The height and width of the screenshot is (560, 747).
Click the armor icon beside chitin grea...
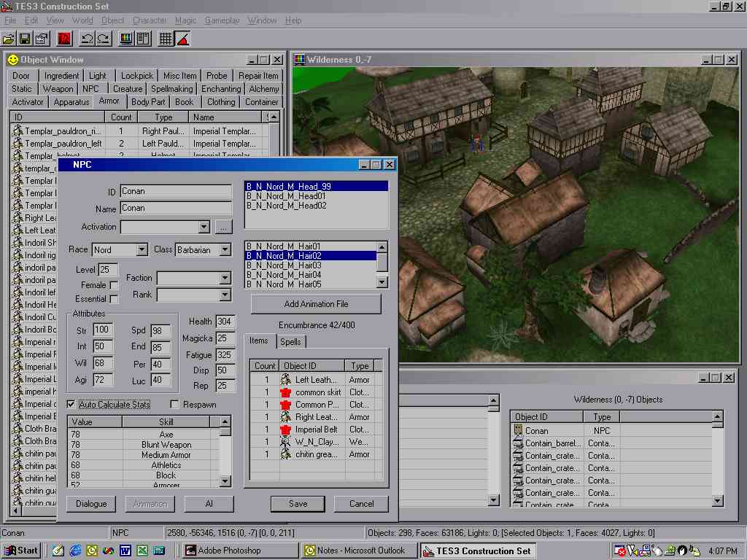point(285,454)
